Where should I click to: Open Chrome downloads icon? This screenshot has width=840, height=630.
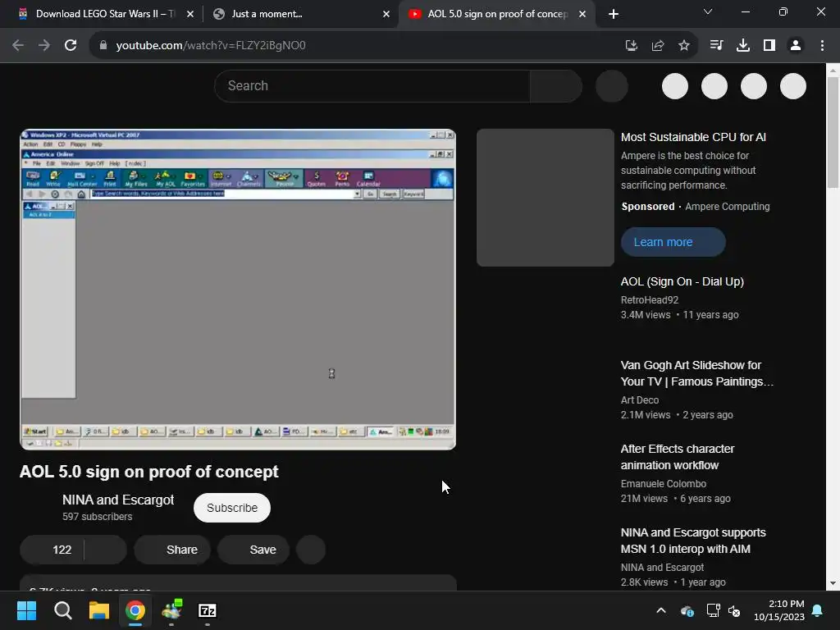(x=743, y=46)
